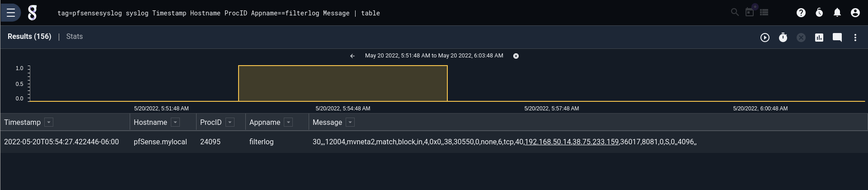Open the search history clock icon

(819, 13)
